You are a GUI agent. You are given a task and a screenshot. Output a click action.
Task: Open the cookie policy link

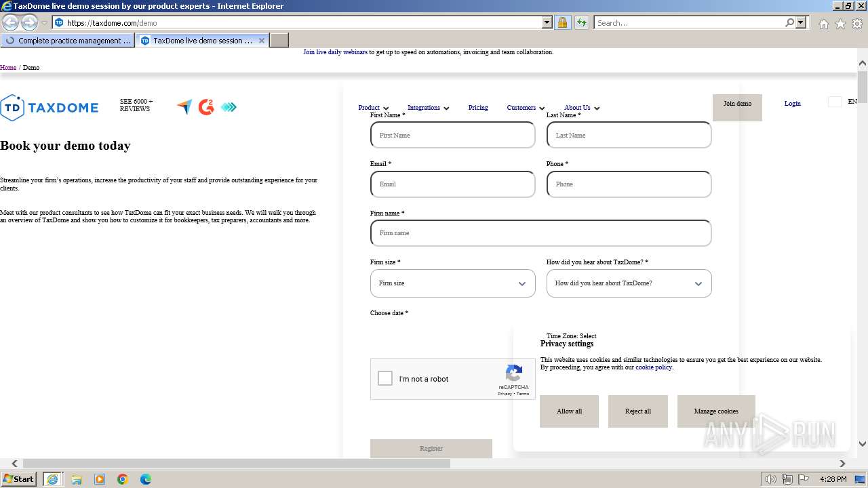click(654, 367)
